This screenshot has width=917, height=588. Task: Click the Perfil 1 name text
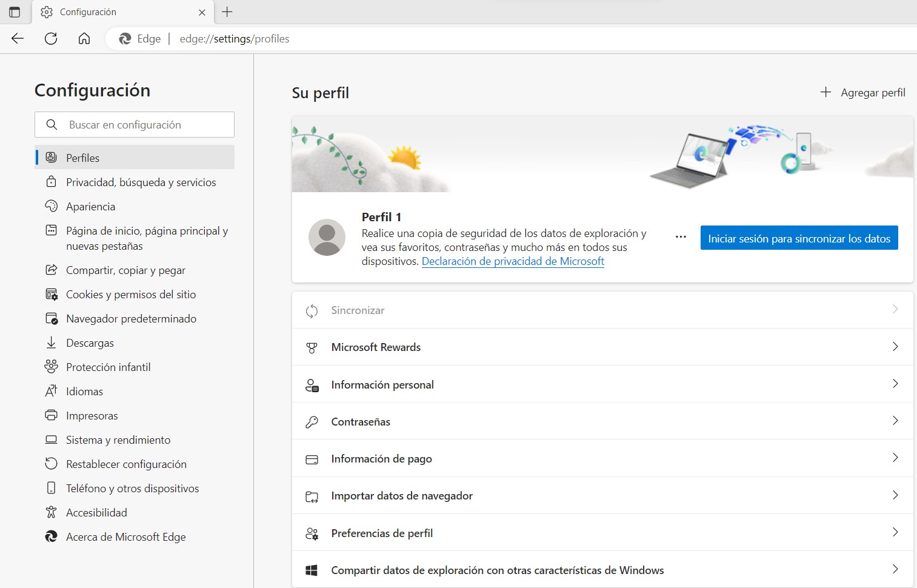tap(381, 217)
